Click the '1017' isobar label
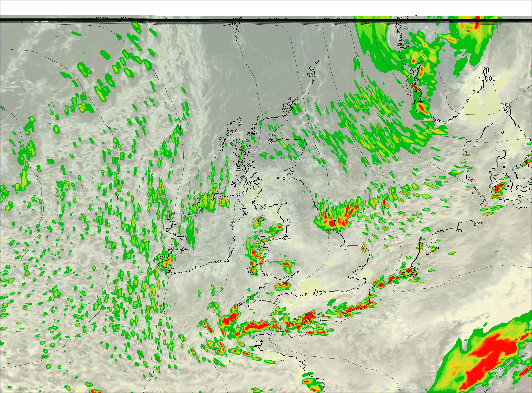Image resolution: width=532 pixels, height=393 pixels. point(239,192)
